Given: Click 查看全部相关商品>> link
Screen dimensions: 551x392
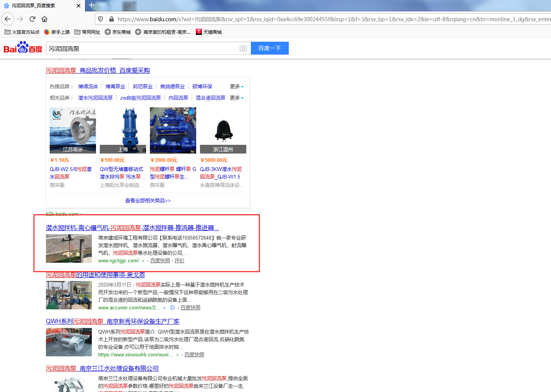Looking at the screenshot, I should point(148,201).
